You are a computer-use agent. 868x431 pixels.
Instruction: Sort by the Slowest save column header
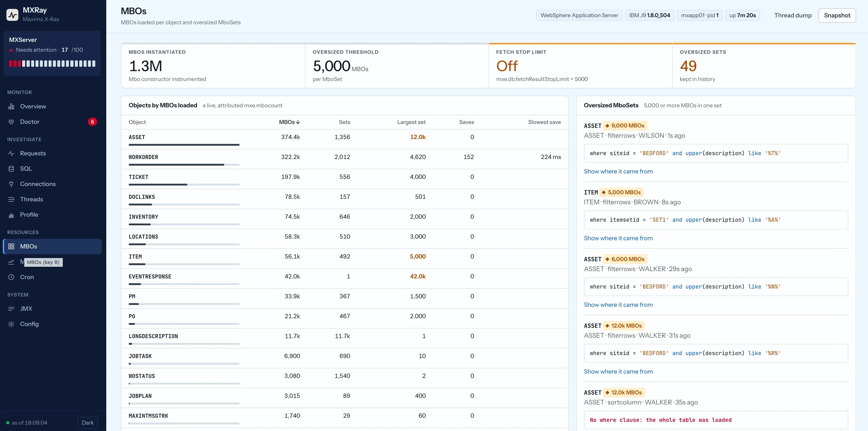click(544, 122)
